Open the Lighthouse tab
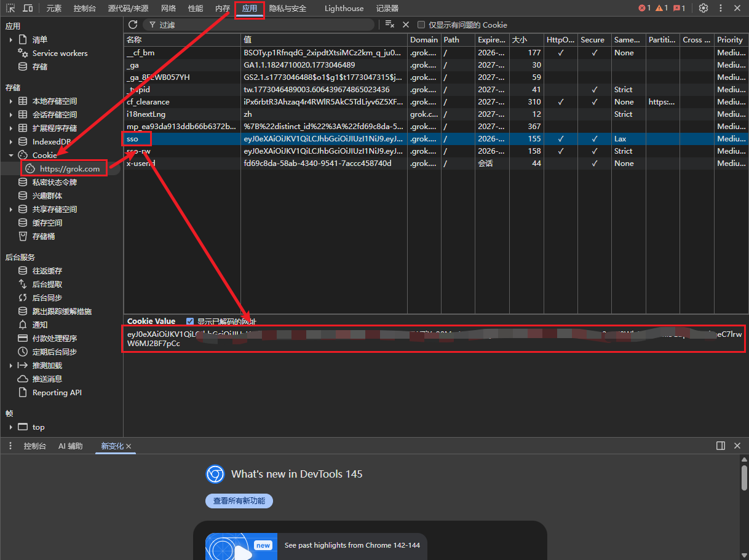 (x=344, y=9)
